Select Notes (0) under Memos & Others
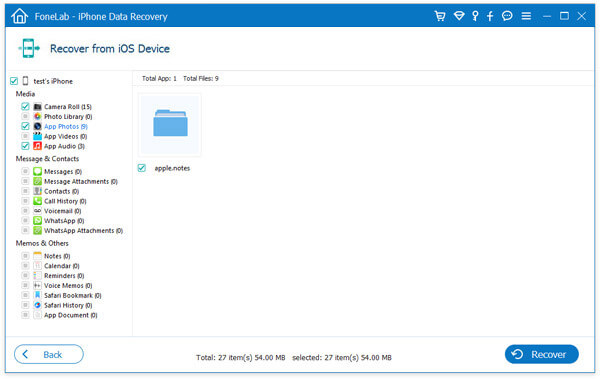Screen dimensions: 600x379 [x=57, y=256]
